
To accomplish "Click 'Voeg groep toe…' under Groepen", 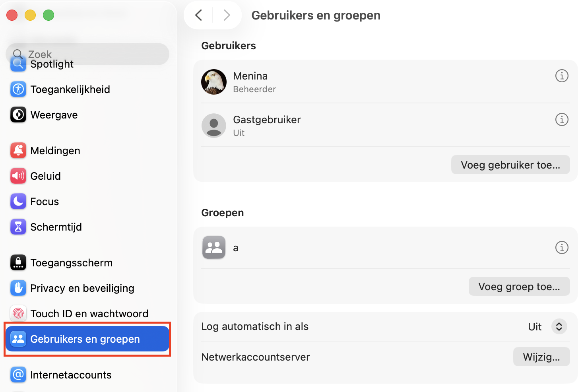I will pos(519,286).
